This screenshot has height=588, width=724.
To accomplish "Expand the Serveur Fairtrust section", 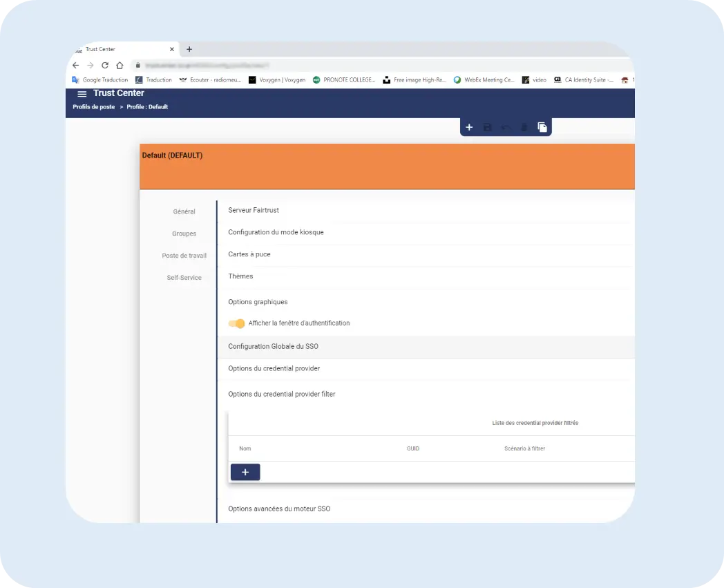I will click(254, 210).
